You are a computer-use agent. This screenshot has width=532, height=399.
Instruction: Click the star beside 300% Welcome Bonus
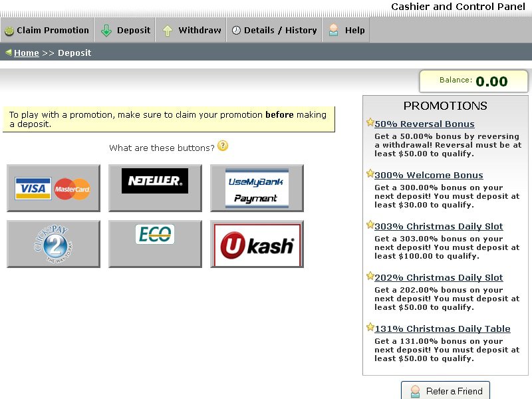(x=370, y=174)
